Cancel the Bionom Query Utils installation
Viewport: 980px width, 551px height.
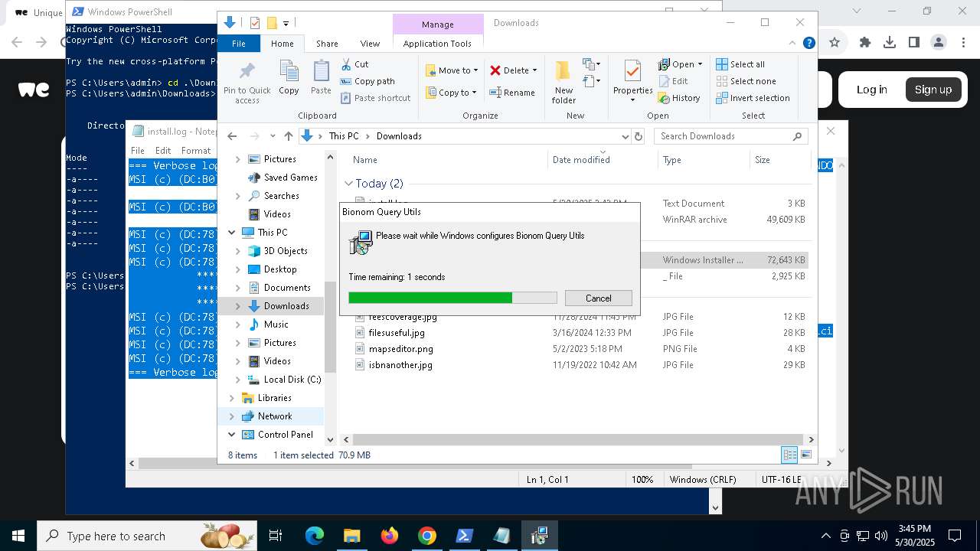pos(598,298)
